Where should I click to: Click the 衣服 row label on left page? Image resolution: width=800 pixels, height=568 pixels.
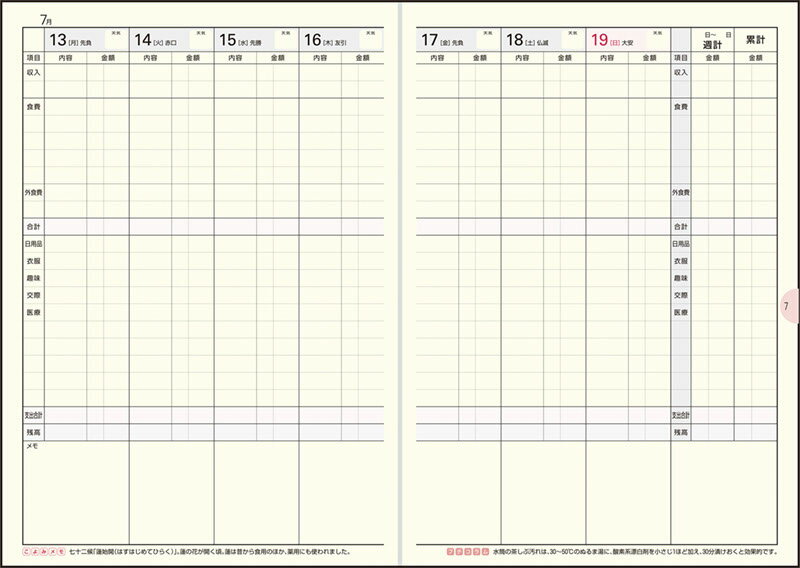[34, 261]
